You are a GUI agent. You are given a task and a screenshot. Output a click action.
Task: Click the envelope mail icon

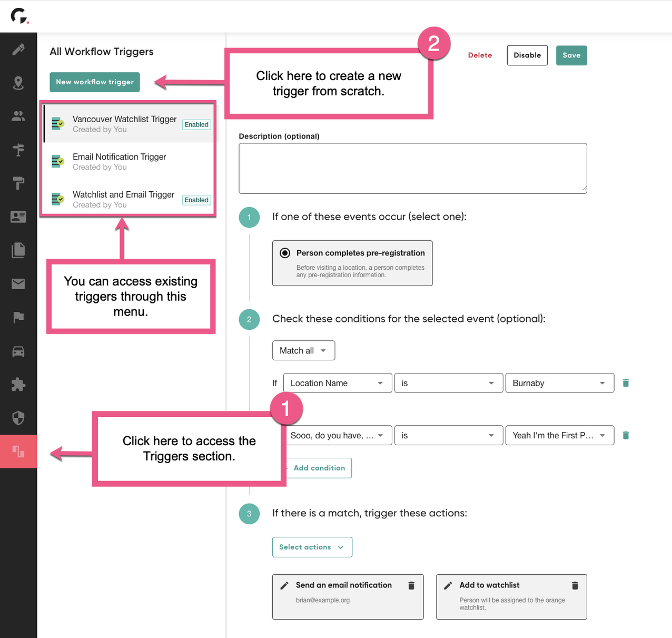tap(18, 283)
